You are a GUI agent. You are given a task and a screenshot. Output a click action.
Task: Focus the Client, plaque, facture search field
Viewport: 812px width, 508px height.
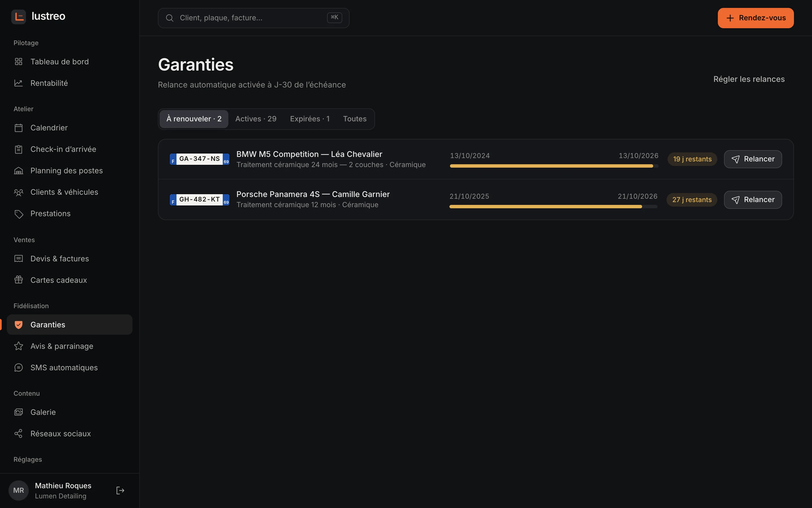click(x=254, y=18)
